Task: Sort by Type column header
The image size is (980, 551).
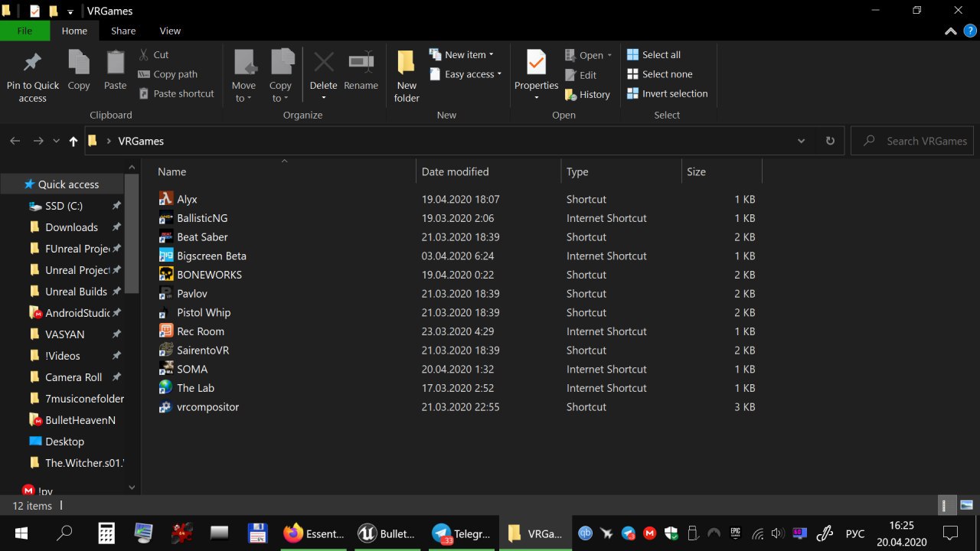Action: pos(620,171)
